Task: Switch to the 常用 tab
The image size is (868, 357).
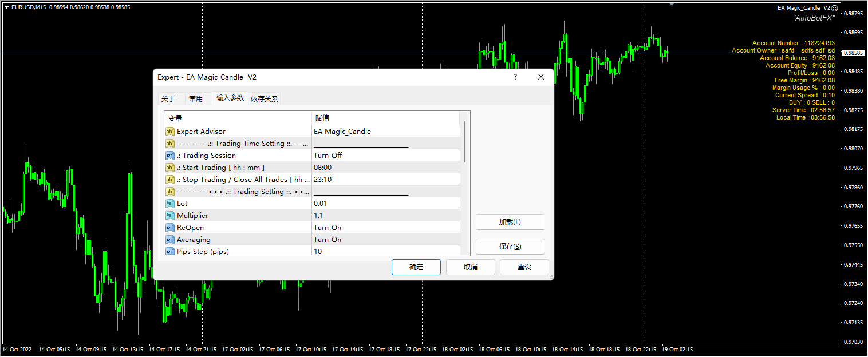Action: 196,98
